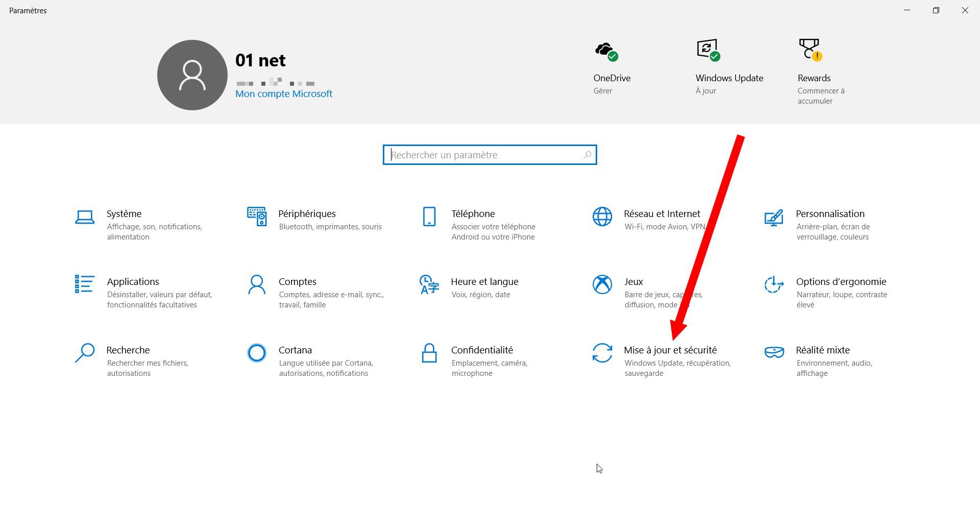Click 'Narrateur, loupe, contraste élevé' description
Screen dimensions: 980x526
click(842, 300)
